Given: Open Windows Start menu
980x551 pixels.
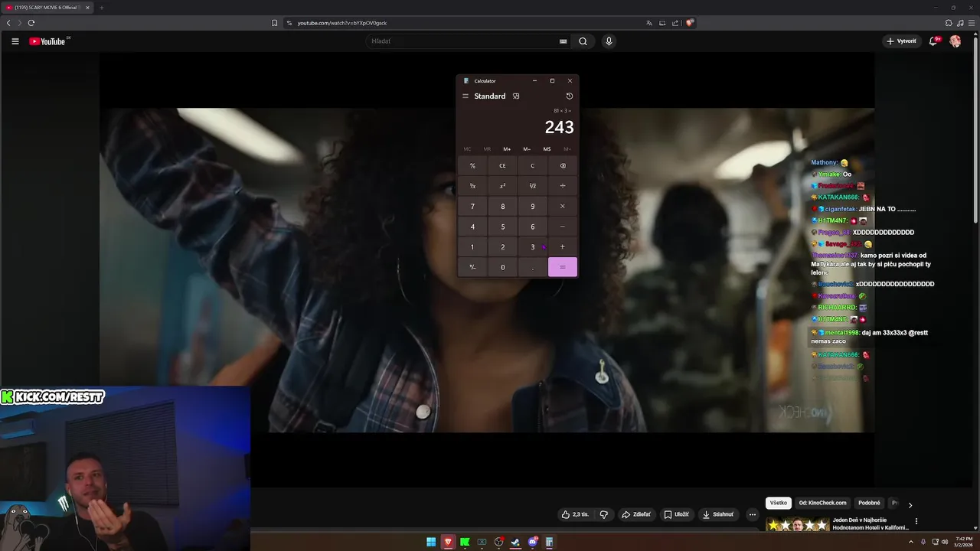Looking at the screenshot, I should coord(431,542).
